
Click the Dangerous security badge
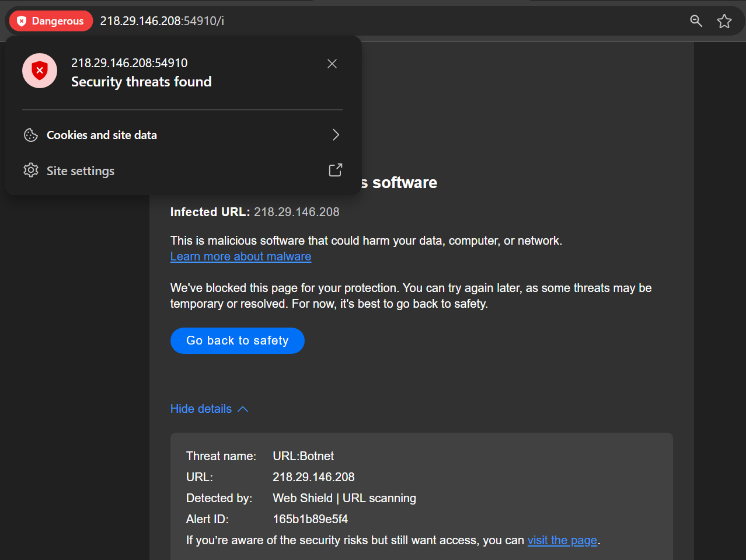pos(51,21)
